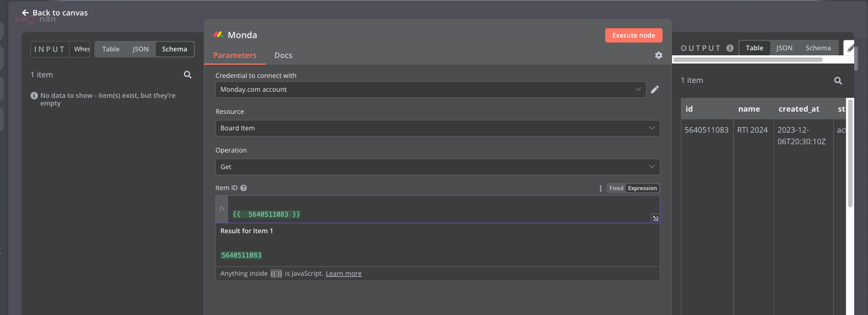Click output horizontal scrollbar
The image size is (868, 315).
748,59
